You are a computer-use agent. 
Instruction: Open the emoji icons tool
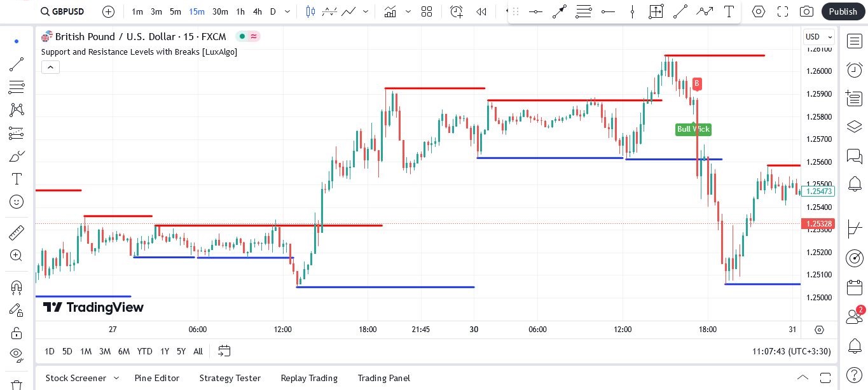click(17, 202)
